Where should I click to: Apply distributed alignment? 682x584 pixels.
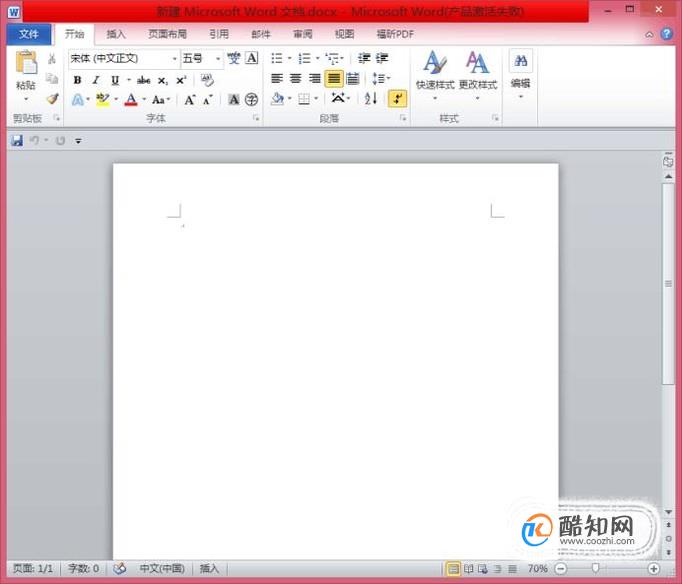[x=353, y=79]
